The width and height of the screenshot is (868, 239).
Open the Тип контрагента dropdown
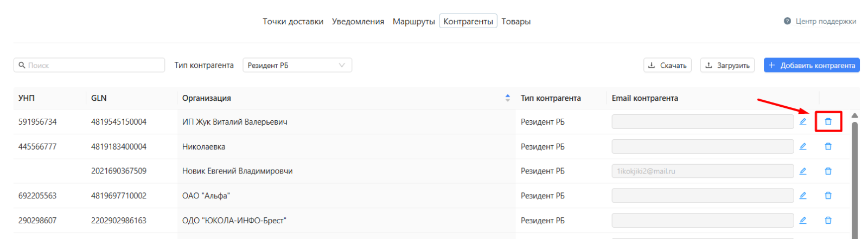pos(297,65)
